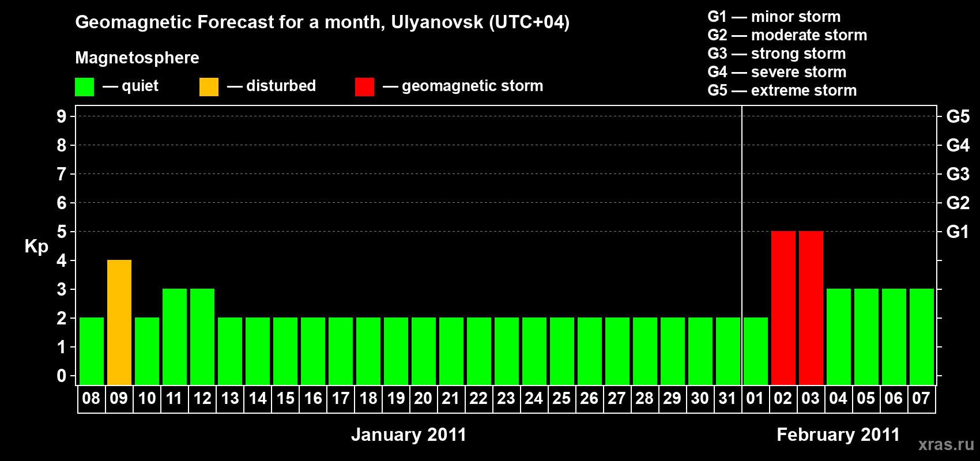
Task: Click date label 25 on the axis
Action: click(561, 398)
